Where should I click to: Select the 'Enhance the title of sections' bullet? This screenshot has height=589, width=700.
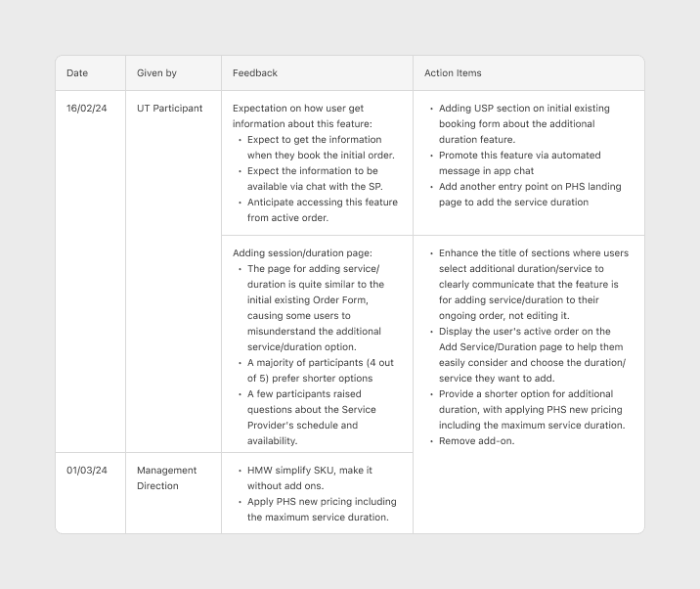pos(533,285)
